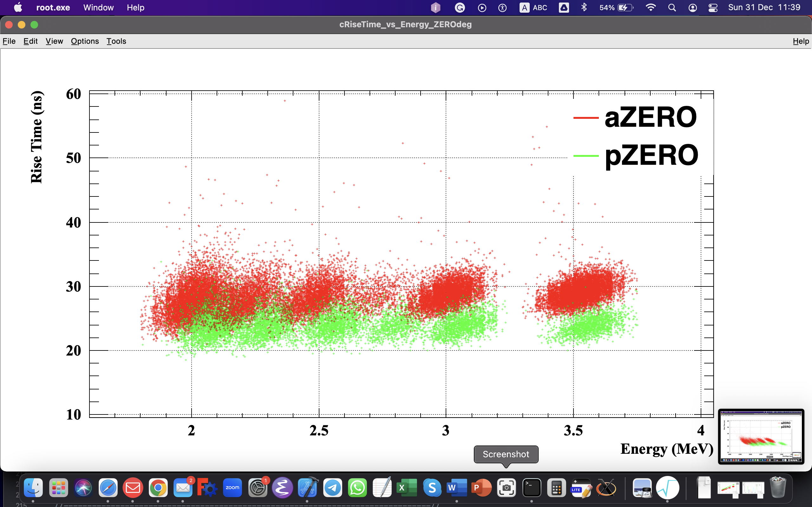Launch Screenshot app from the Dock

coord(506,488)
